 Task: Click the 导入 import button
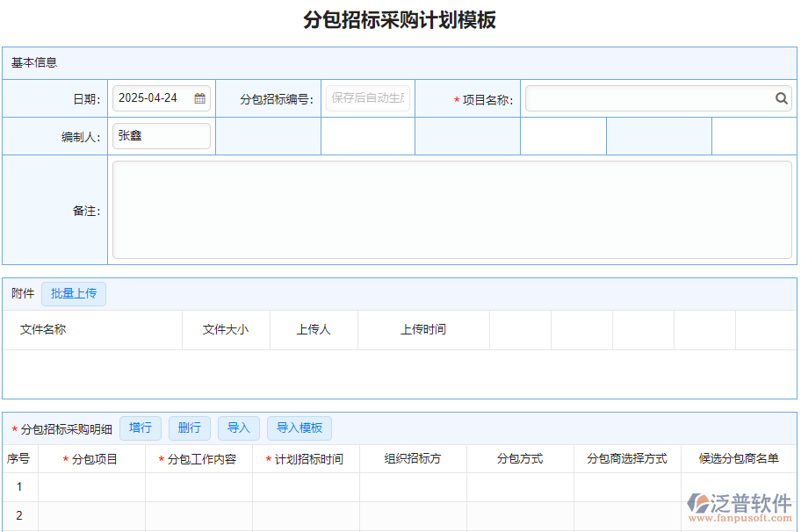point(239,428)
